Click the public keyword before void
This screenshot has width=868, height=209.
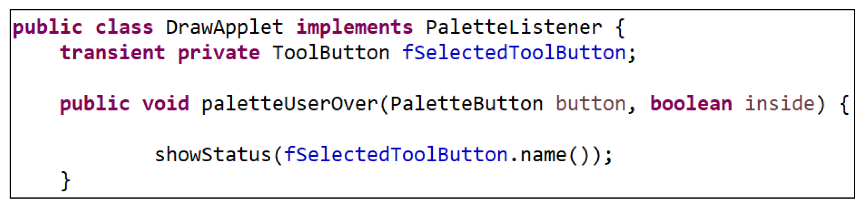[95, 104]
